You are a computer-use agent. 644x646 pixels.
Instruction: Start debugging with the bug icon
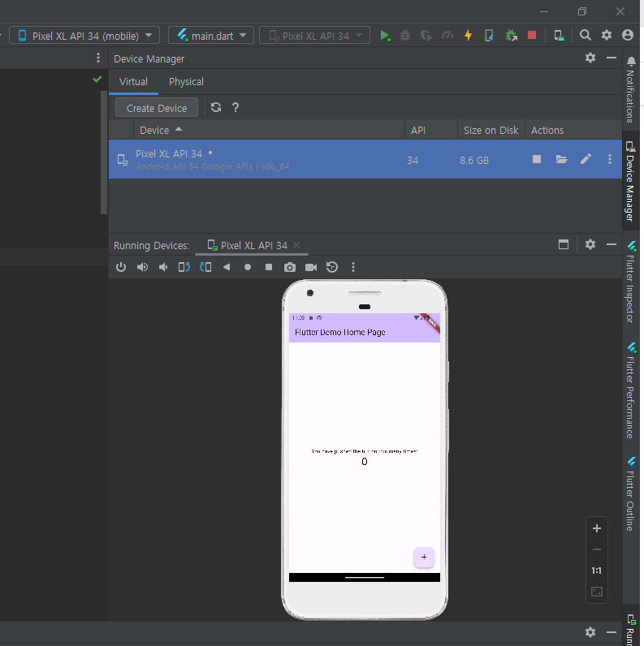405,36
